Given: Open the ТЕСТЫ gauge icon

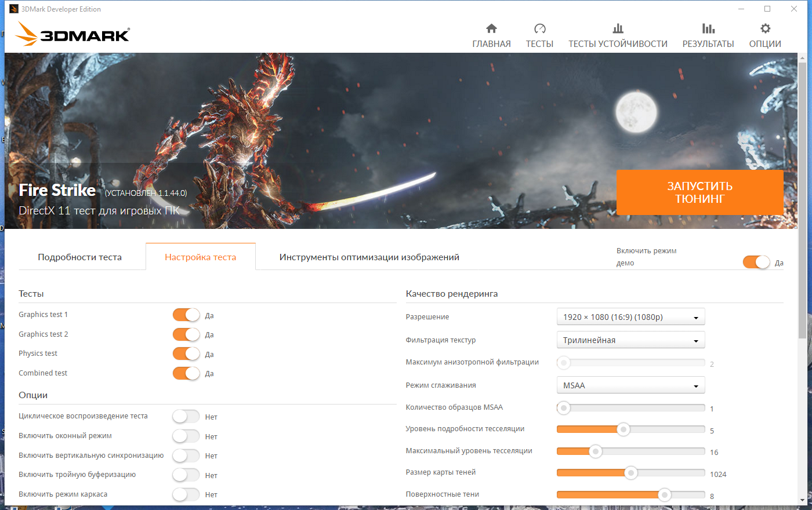Looking at the screenshot, I should click(539, 29).
